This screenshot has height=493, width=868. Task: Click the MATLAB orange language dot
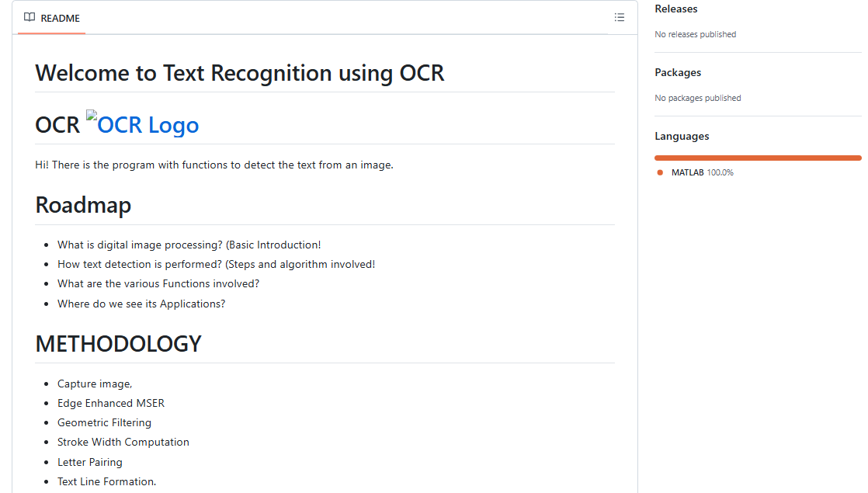coord(660,172)
